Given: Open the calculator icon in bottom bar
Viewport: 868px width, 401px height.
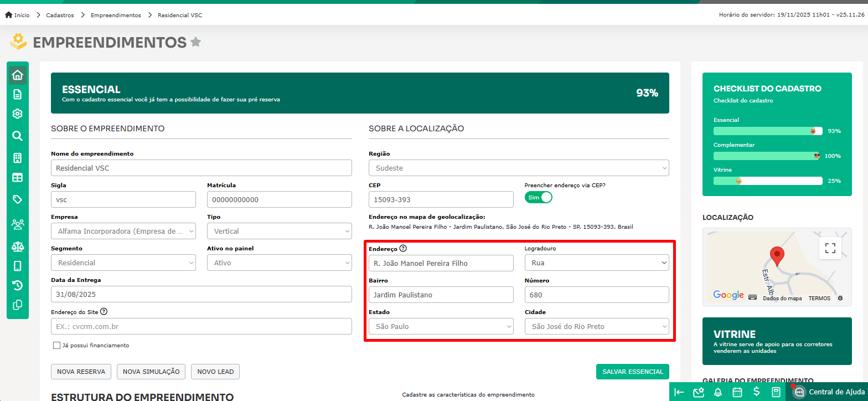Looking at the screenshot, I should click(776, 392).
